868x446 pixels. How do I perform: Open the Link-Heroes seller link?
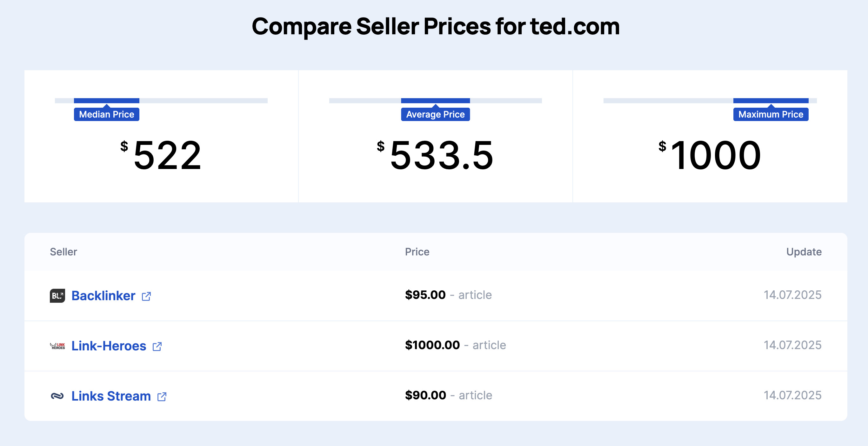click(x=109, y=346)
